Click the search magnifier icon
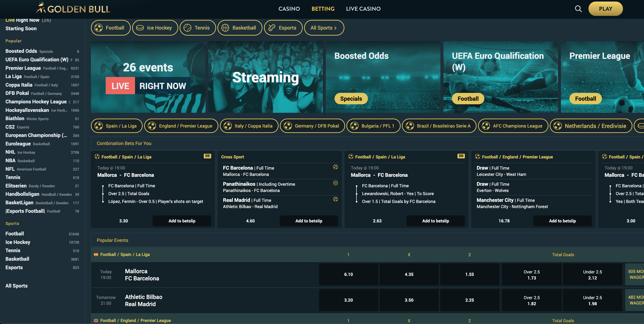The image size is (644, 324). pyautogui.click(x=578, y=9)
